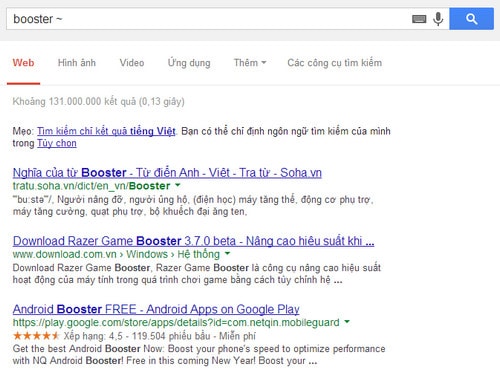This screenshot has height=373, width=500.
Task: Click the www.download.com.vn breadcrumb URL text
Action: click(116, 254)
